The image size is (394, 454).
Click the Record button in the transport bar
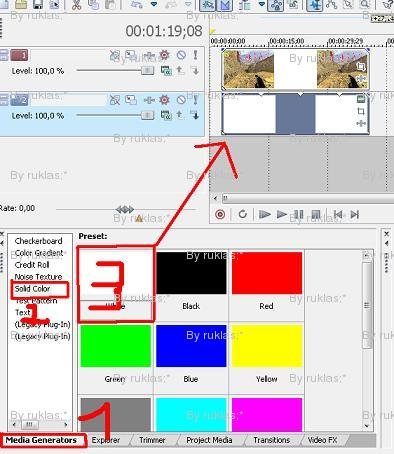pyautogui.click(x=220, y=214)
